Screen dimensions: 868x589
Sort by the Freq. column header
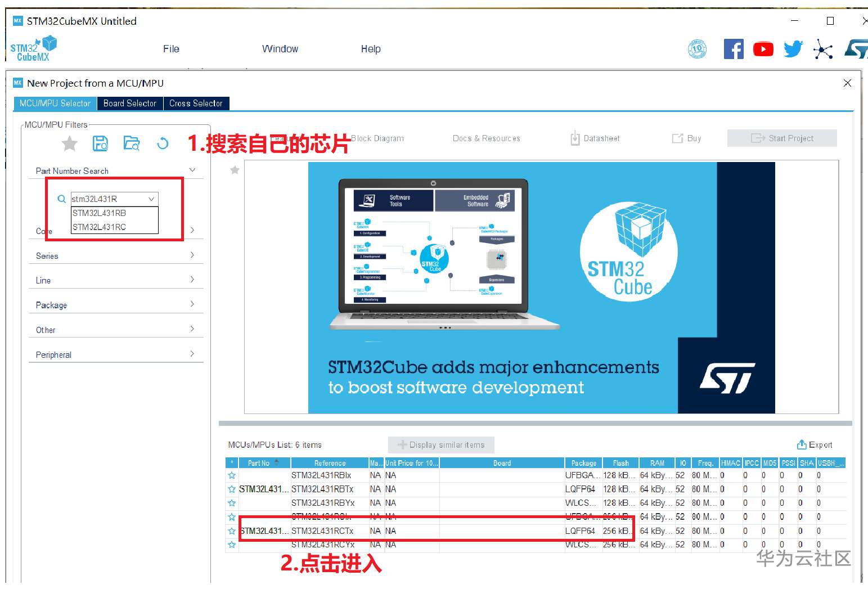click(705, 463)
